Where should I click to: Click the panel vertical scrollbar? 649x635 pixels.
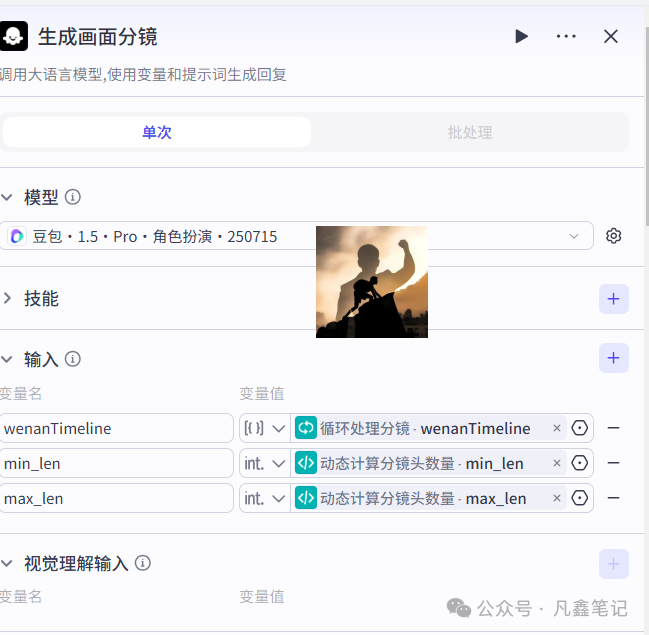pyautogui.click(x=647, y=126)
